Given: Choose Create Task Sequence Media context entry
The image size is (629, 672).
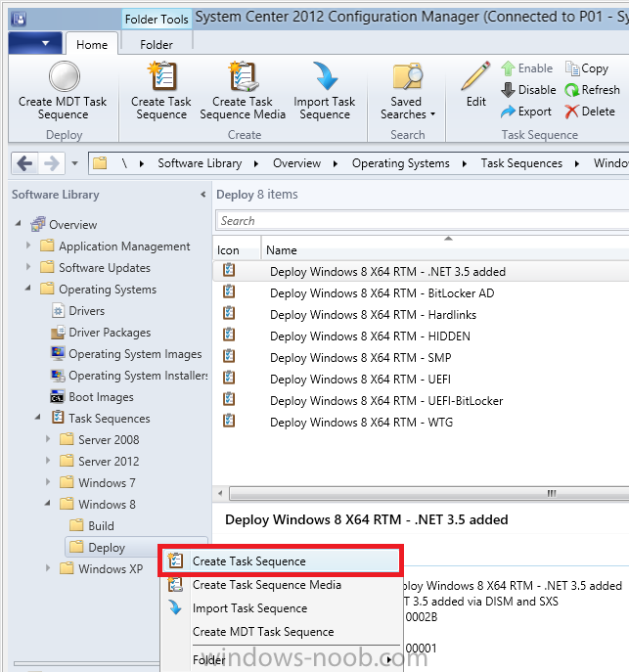Looking at the screenshot, I should pyautogui.click(x=281, y=585).
